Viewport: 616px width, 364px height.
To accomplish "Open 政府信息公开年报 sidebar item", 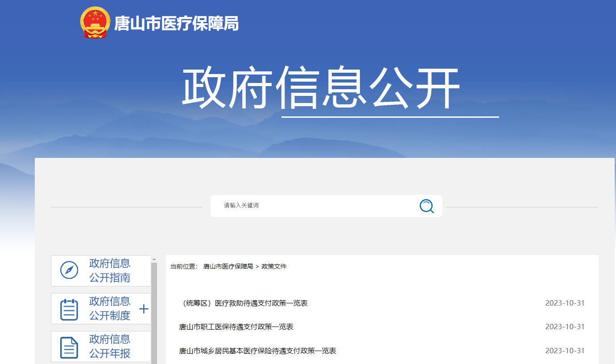I will tap(110, 346).
